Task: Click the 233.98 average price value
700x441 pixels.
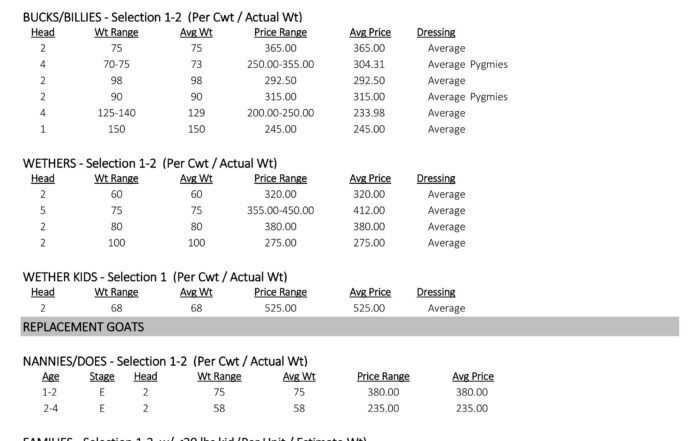Action: [369, 113]
